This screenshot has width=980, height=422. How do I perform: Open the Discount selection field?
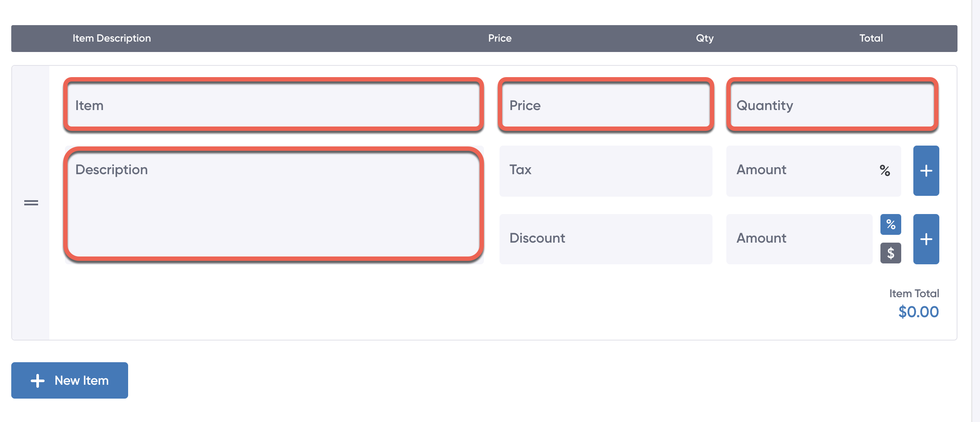[x=605, y=239]
